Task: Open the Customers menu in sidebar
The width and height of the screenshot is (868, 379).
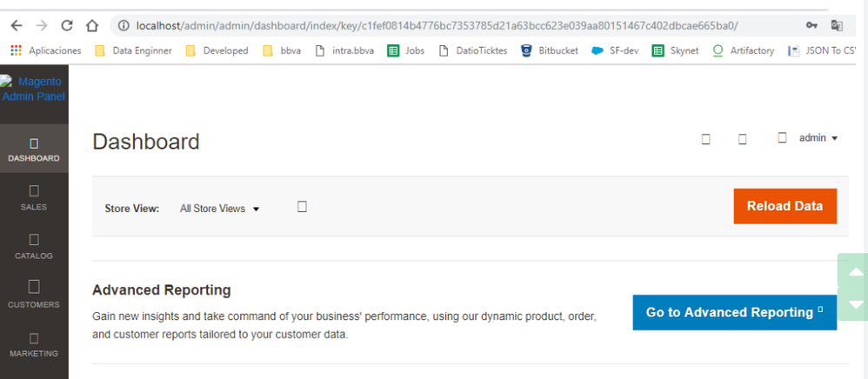Action: [34, 295]
